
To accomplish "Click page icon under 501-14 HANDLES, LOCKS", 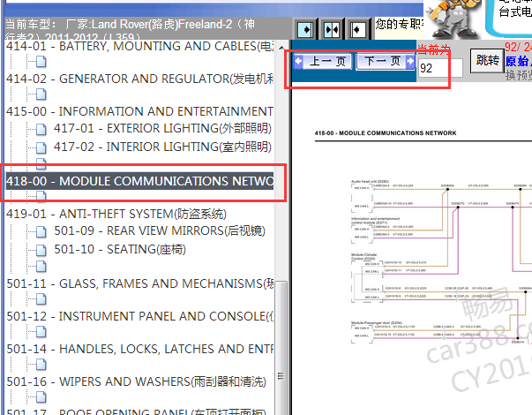I will (x=41, y=365).
